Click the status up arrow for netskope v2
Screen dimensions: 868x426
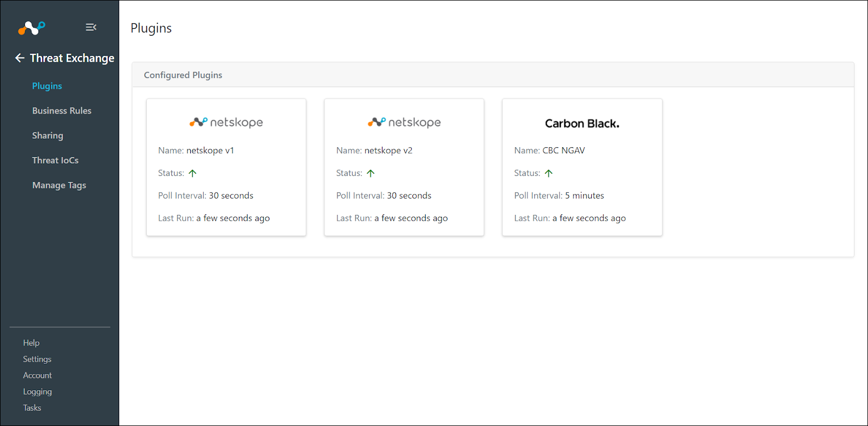(371, 173)
